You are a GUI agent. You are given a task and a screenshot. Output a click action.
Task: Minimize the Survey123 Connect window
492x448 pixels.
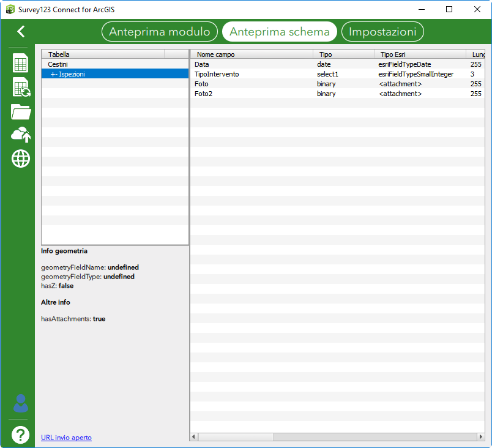(x=422, y=9)
